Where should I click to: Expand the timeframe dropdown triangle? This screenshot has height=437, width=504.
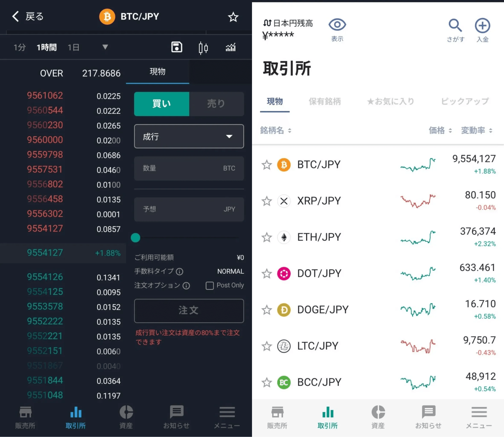coord(105,47)
